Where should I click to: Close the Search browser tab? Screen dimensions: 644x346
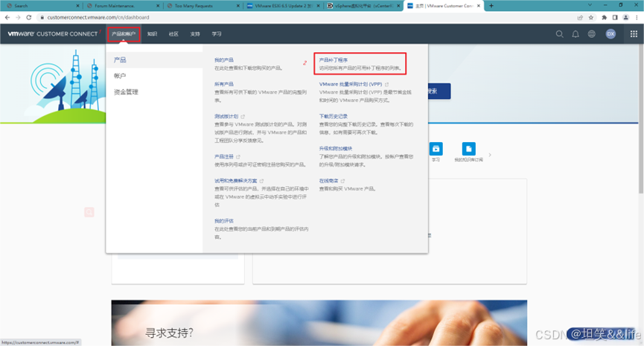click(77, 6)
